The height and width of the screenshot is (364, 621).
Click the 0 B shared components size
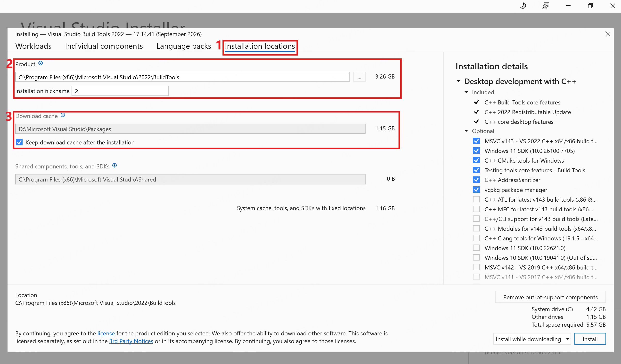[391, 179]
